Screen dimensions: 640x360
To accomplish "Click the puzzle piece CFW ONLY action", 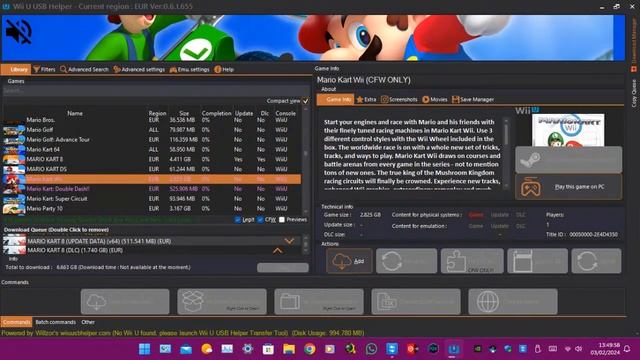I will tap(472, 261).
